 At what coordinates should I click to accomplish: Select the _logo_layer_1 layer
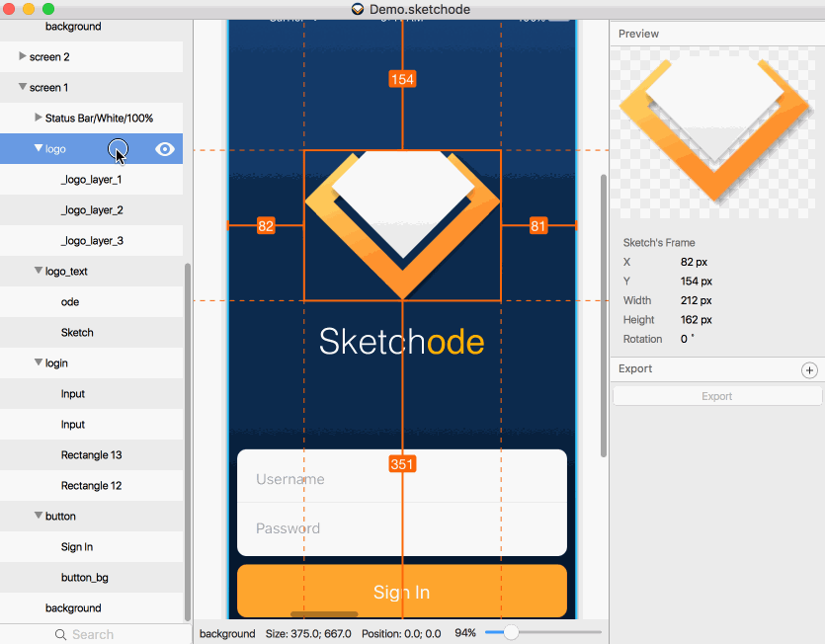pos(92,180)
